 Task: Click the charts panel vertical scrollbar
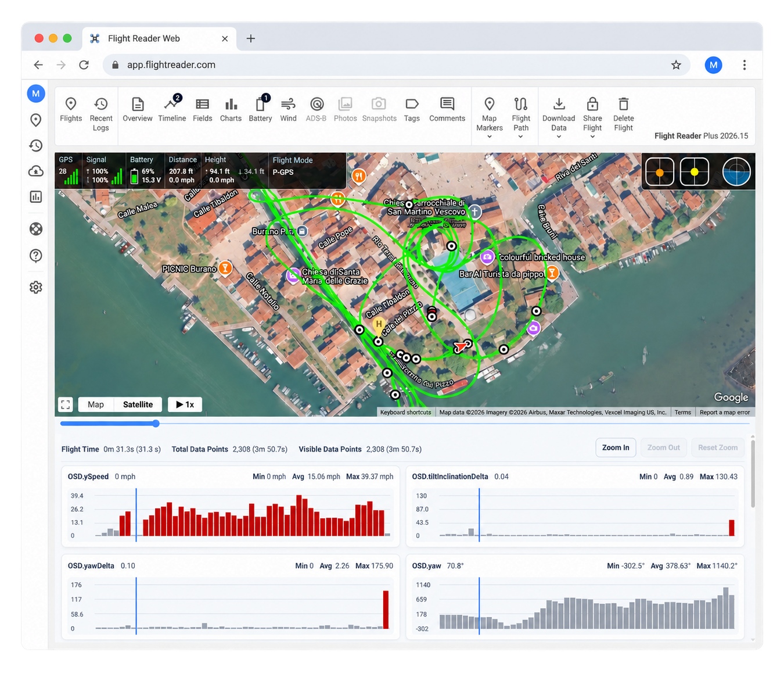coord(753,474)
